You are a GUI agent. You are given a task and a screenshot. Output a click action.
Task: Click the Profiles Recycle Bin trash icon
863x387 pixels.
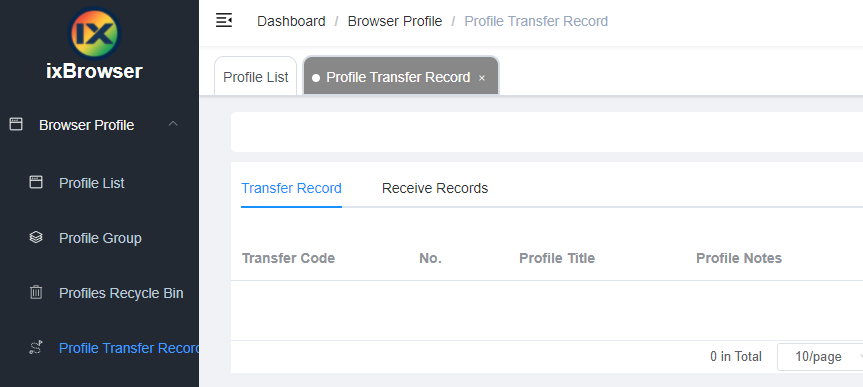(36, 292)
